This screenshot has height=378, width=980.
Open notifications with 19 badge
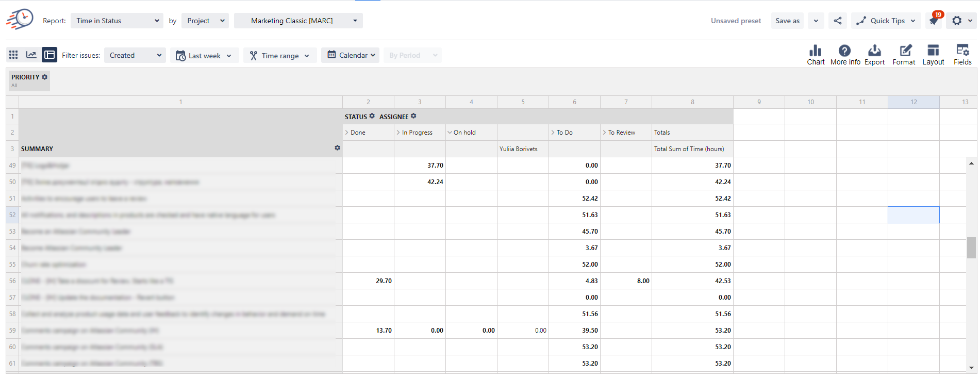point(934,21)
